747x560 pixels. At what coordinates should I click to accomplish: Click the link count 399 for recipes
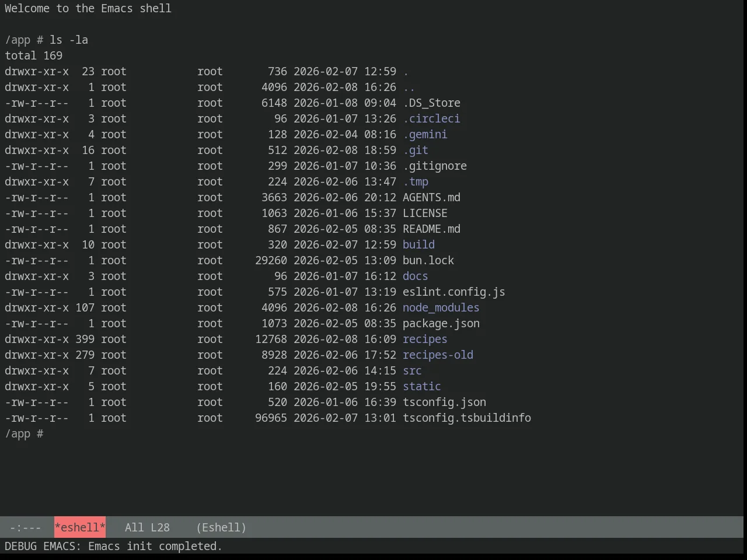pos(85,339)
